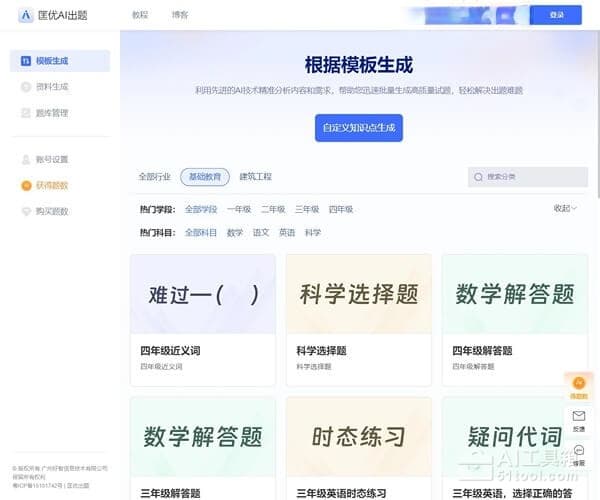Image resolution: width=600 pixels, height=500 pixels.
Task: Collapse filters with the 收起 chevron
Action: point(573,208)
